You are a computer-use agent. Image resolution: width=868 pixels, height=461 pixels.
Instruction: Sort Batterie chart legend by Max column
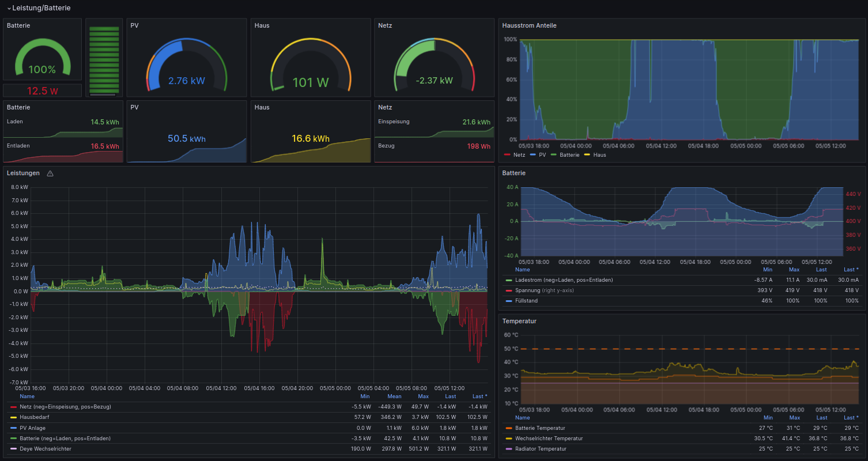point(794,270)
